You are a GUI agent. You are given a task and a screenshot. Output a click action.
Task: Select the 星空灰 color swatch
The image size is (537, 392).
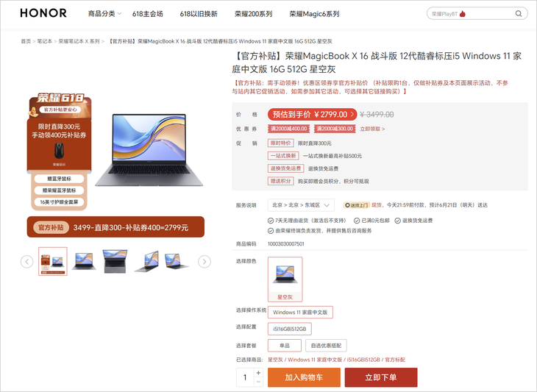coord(285,279)
